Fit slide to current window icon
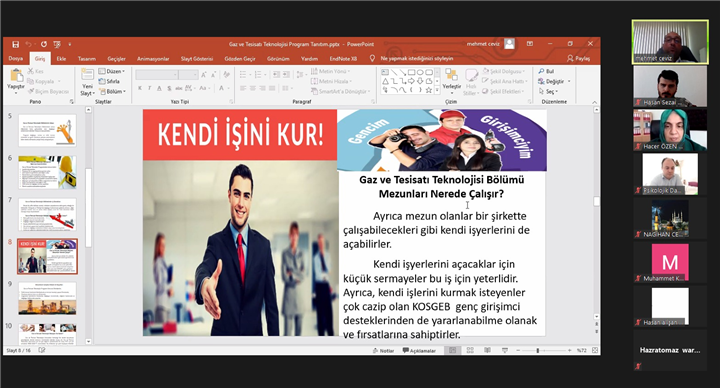 coord(595,350)
